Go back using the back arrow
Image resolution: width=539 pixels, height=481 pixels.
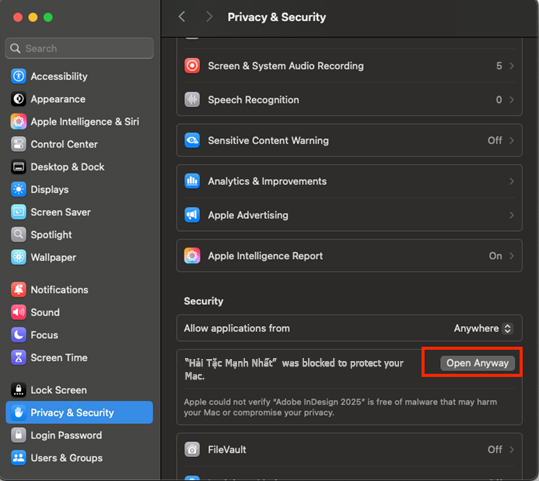182,17
